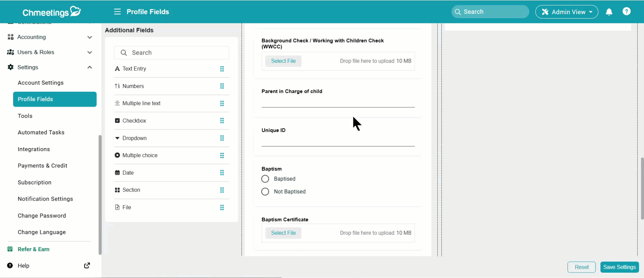Click the drag handle for Text Entry
The height and width of the screenshot is (278, 644).
[x=222, y=69]
